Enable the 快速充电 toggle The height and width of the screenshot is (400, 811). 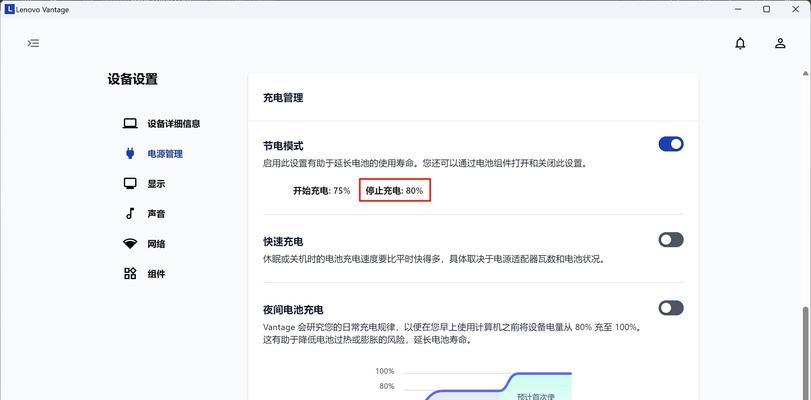(x=671, y=240)
